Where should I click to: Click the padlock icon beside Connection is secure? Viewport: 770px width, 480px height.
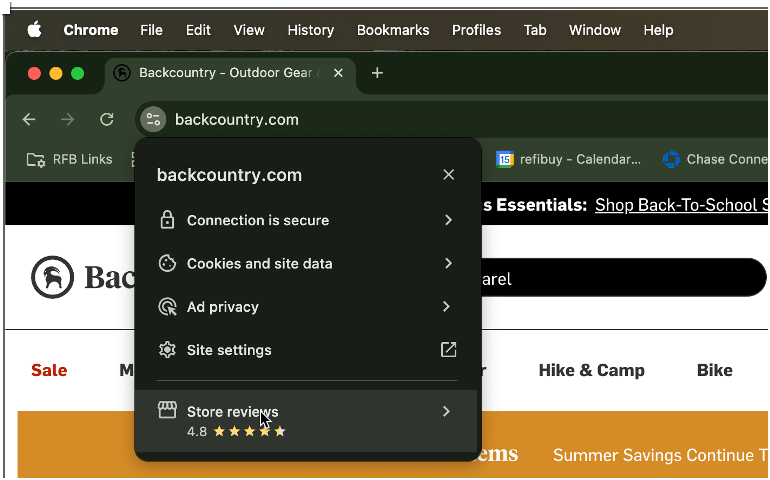pyautogui.click(x=167, y=220)
